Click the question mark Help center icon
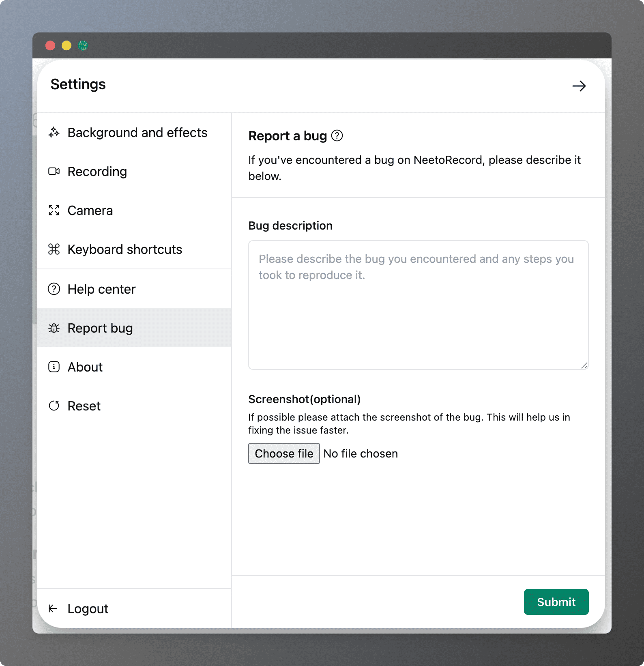This screenshot has height=666, width=644. [x=54, y=289]
